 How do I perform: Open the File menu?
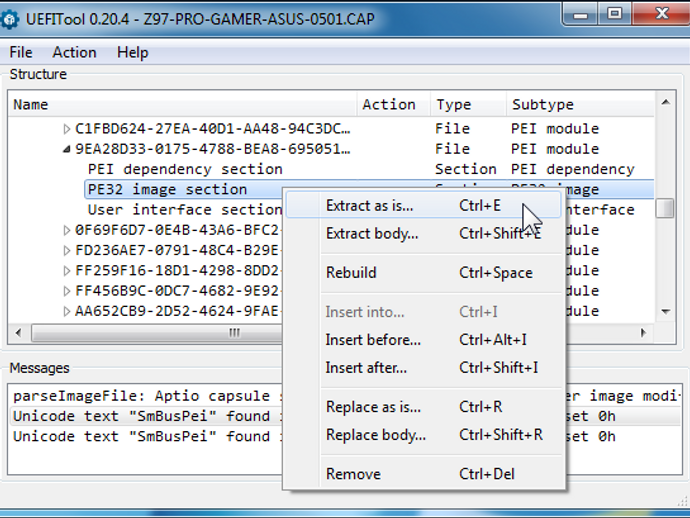[x=21, y=52]
